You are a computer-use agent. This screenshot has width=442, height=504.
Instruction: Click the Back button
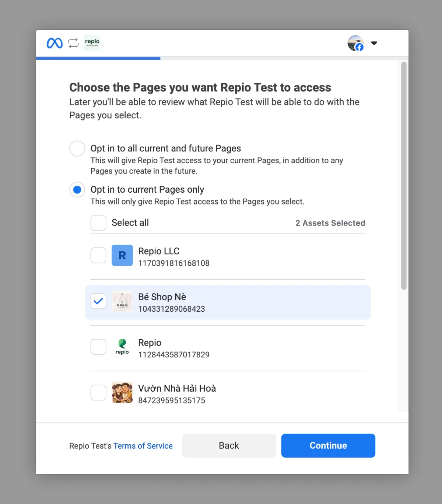(x=229, y=445)
